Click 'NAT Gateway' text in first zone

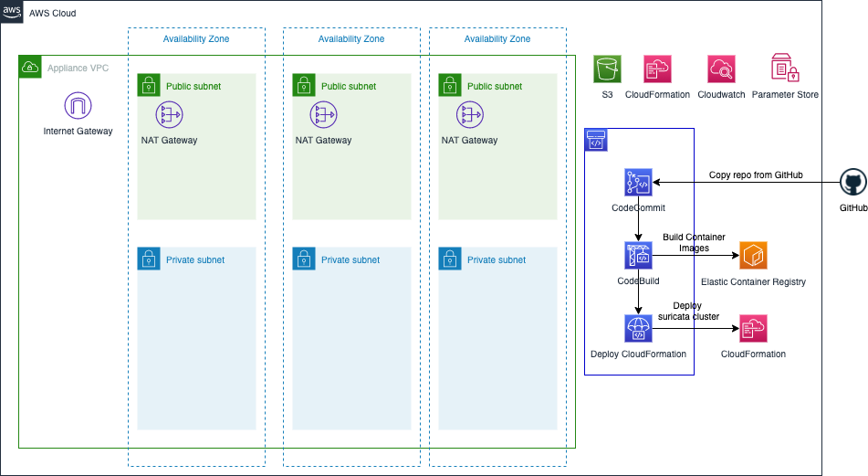(x=170, y=140)
